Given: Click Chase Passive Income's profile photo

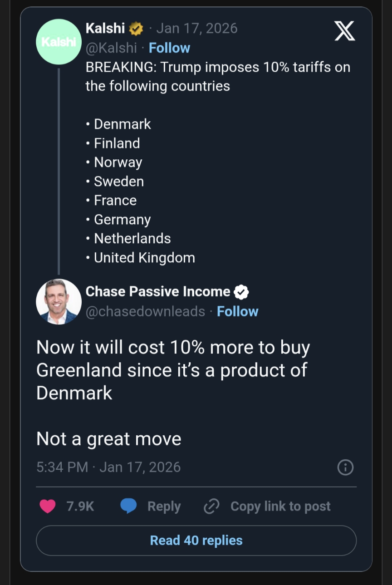Looking at the screenshot, I should [x=59, y=302].
